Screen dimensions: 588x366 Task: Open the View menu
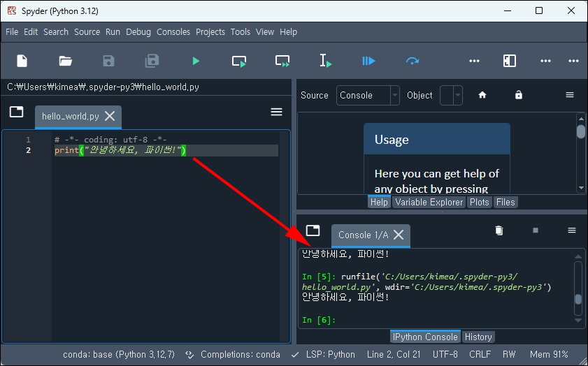click(x=265, y=32)
